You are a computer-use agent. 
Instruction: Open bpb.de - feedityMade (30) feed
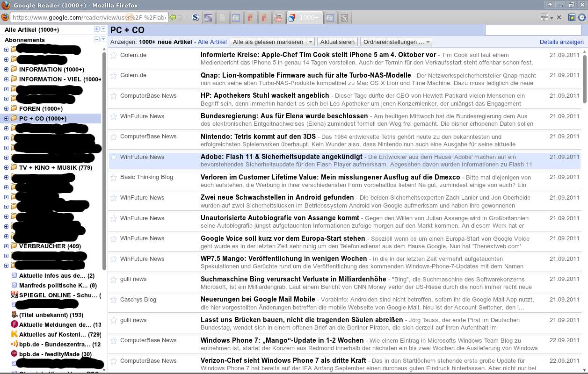pos(55,354)
